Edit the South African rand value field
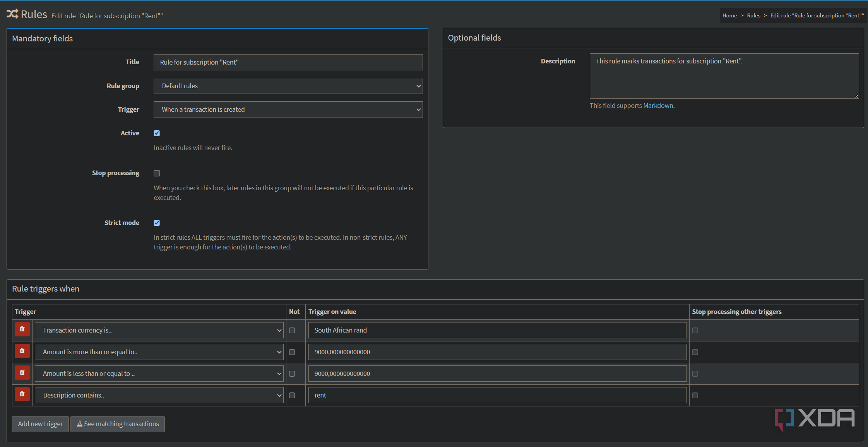This screenshot has width=868, height=447. [497, 330]
